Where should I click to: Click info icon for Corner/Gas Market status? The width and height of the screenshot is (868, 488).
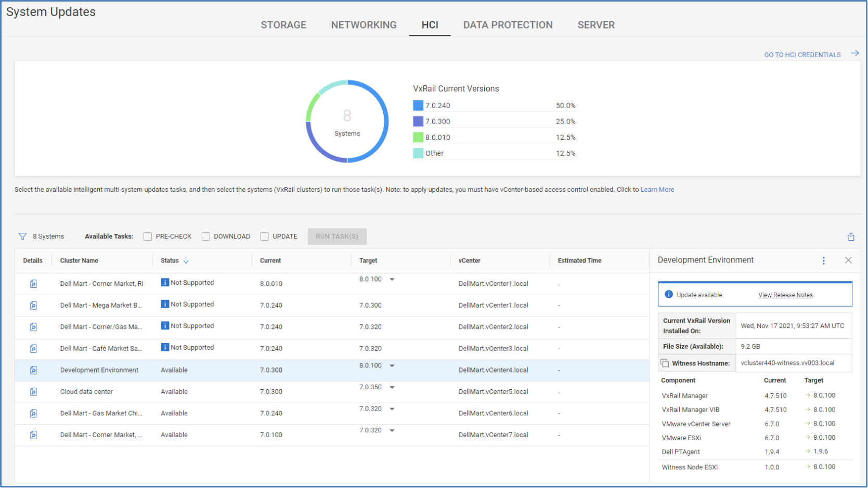point(165,326)
